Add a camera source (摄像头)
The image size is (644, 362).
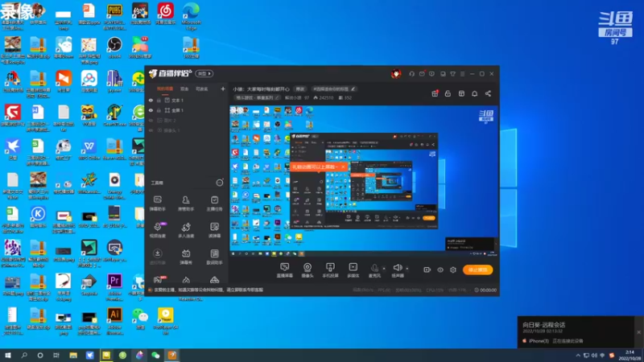308,270
